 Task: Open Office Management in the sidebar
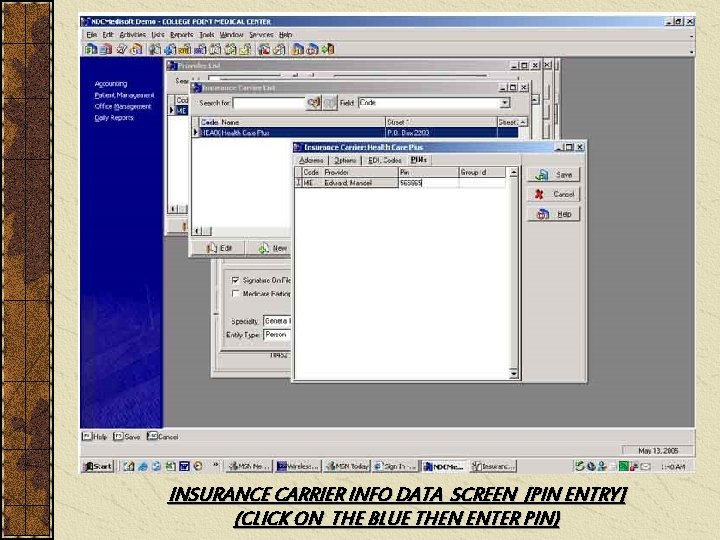click(x=123, y=107)
